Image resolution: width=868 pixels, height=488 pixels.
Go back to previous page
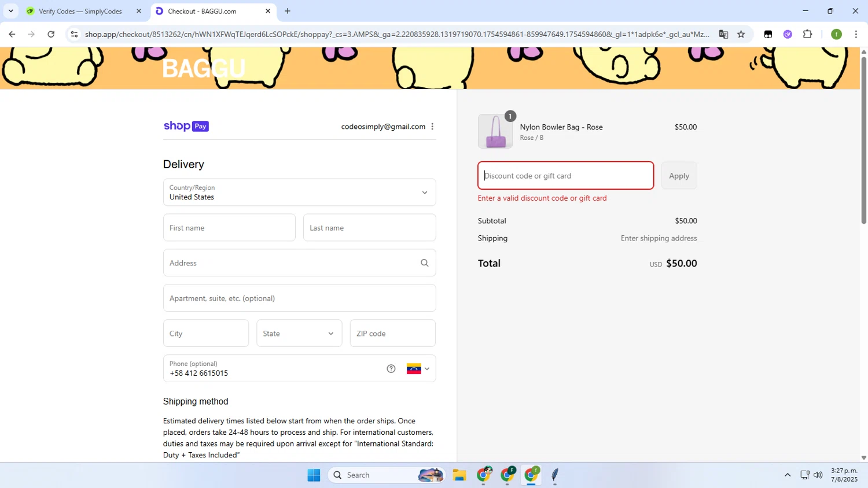pos(12,34)
